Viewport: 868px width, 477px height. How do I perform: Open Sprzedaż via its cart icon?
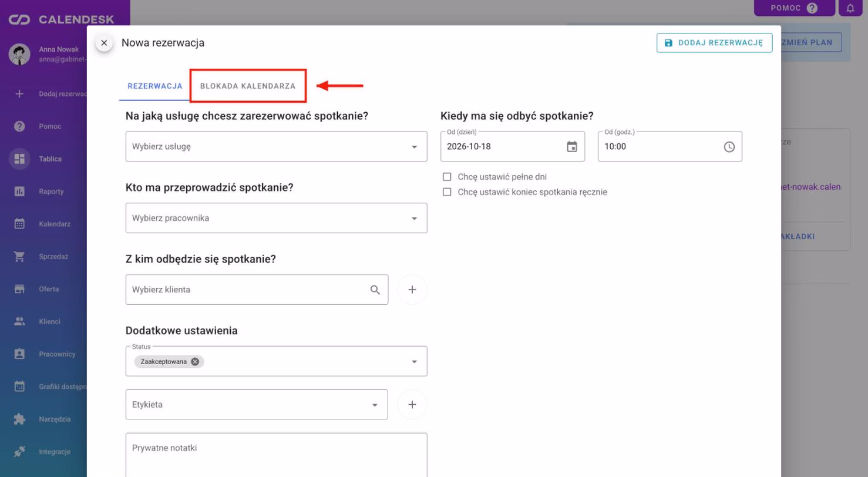coord(19,257)
